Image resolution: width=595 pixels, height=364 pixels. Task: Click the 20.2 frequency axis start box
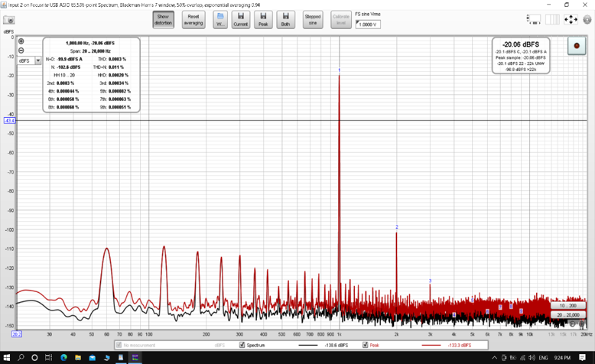17,334
